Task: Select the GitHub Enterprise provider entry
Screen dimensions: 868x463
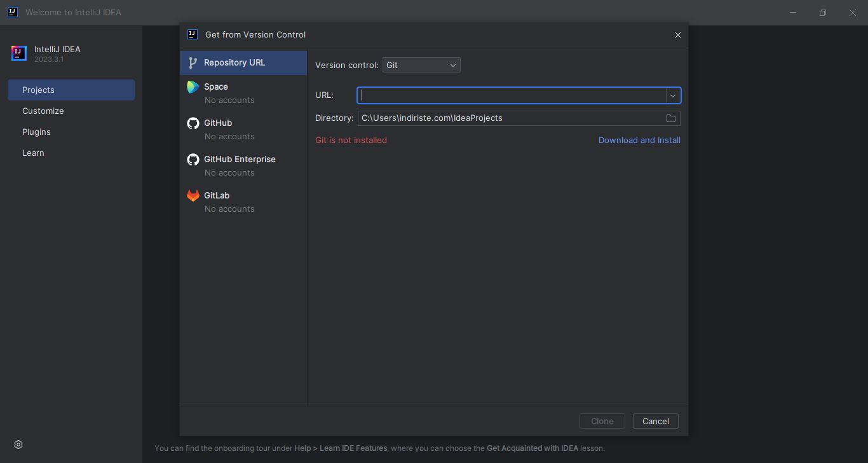Action: (x=243, y=165)
